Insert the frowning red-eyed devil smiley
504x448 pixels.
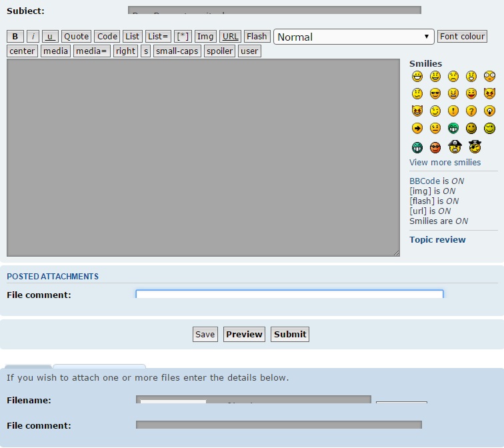point(489,94)
